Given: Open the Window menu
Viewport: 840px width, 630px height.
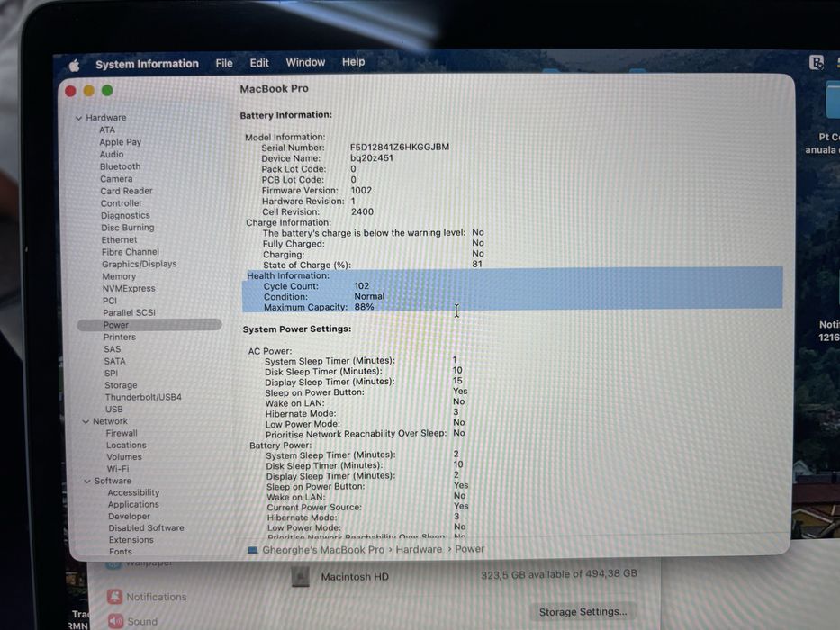Looking at the screenshot, I should pos(305,62).
